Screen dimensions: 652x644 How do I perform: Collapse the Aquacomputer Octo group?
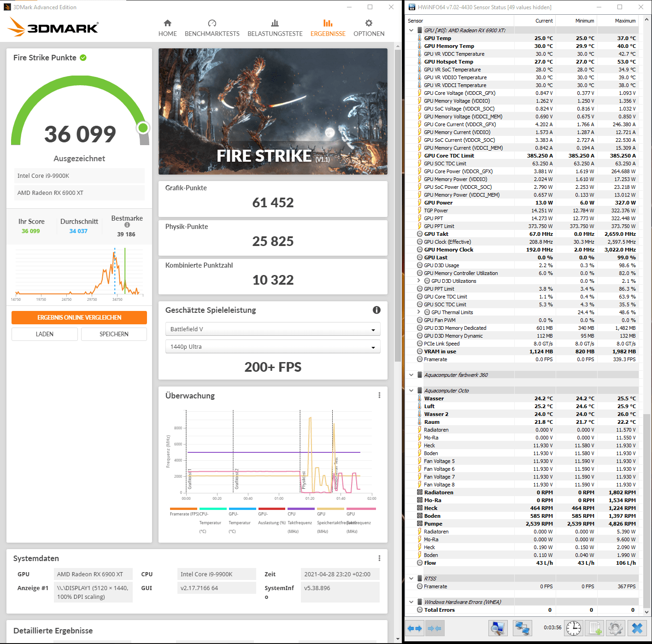411,391
